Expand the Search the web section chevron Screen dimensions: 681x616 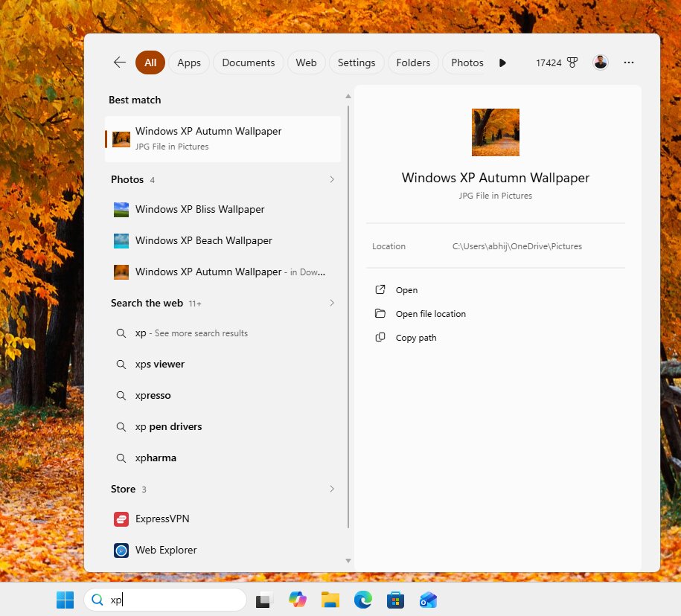pyautogui.click(x=332, y=303)
